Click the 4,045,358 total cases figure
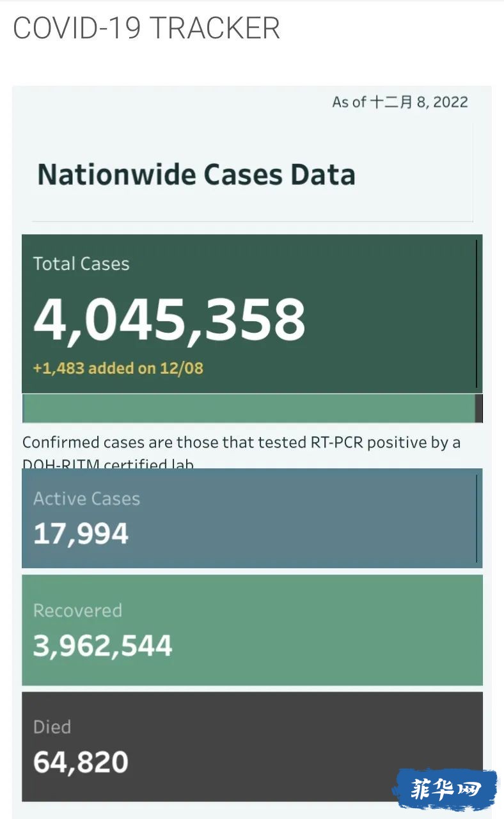 (169, 320)
